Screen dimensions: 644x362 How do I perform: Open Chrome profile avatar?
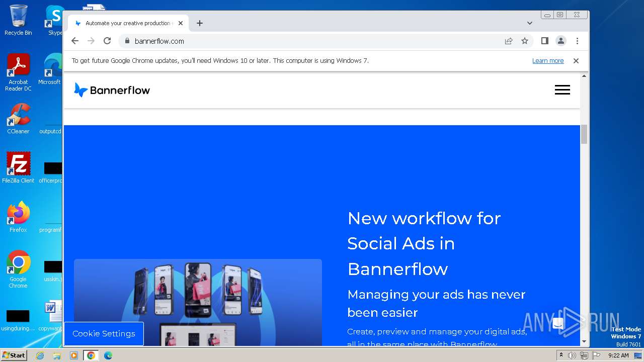[x=561, y=41]
